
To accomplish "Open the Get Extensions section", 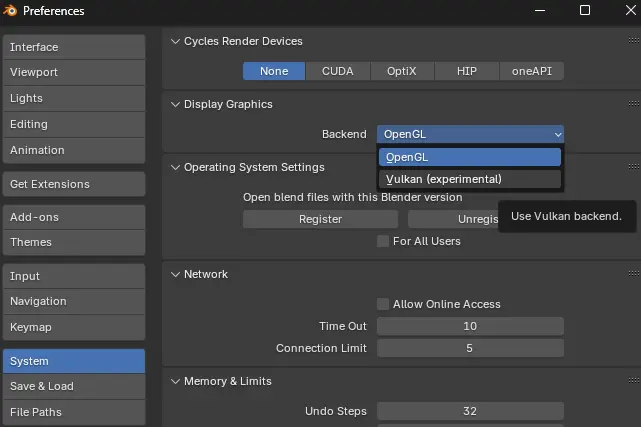I will pyautogui.click(x=74, y=184).
